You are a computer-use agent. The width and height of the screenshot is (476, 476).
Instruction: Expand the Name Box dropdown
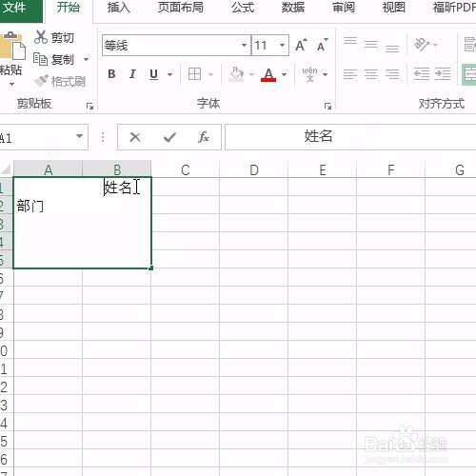pyautogui.click(x=79, y=136)
